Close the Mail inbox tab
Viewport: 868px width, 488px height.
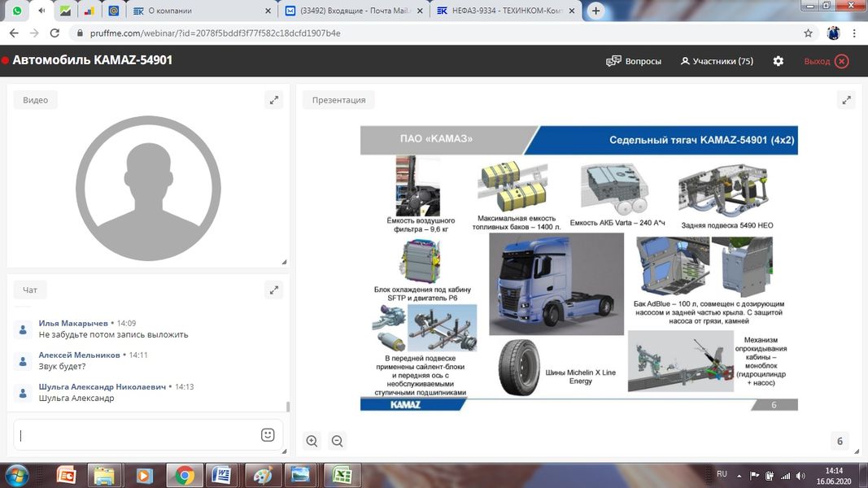(420, 11)
